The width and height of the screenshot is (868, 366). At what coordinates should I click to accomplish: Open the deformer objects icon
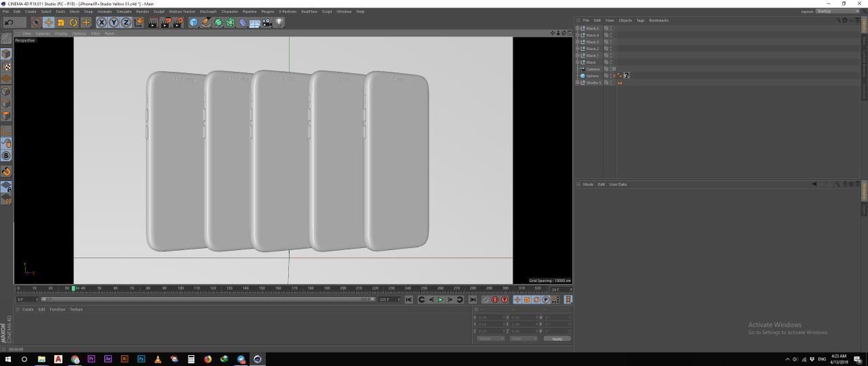[x=242, y=22]
